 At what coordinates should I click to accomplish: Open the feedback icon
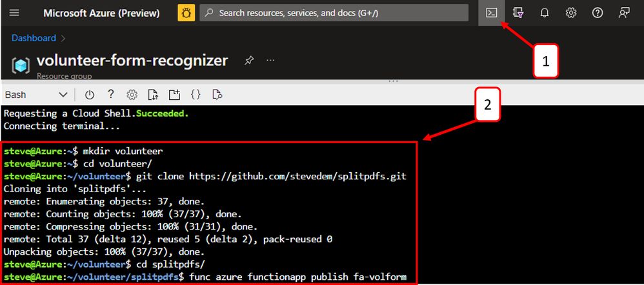[624, 13]
